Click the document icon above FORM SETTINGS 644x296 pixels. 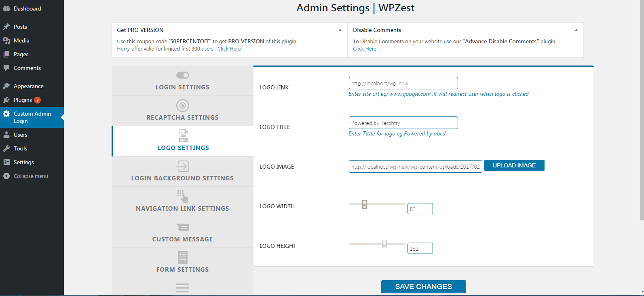pos(182,257)
